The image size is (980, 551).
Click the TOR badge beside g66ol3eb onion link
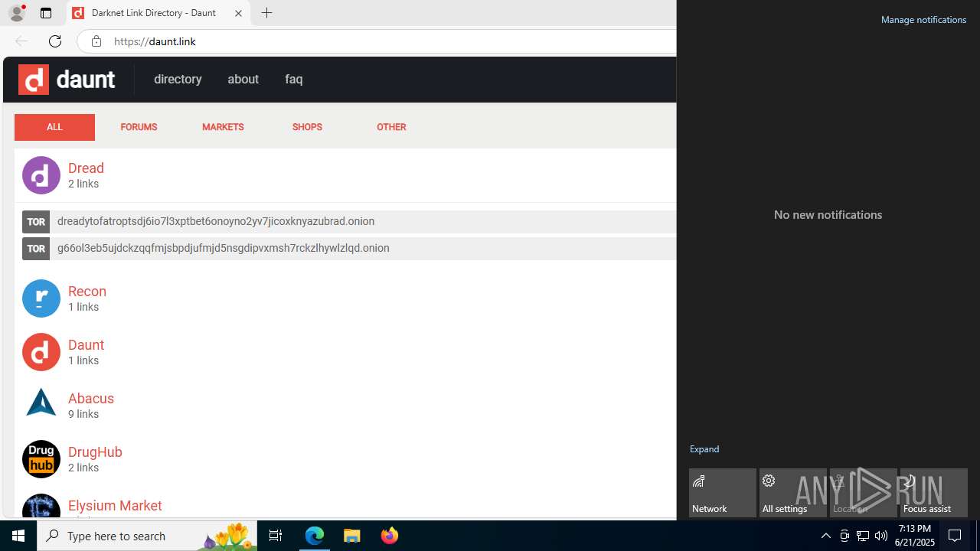pos(36,249)
